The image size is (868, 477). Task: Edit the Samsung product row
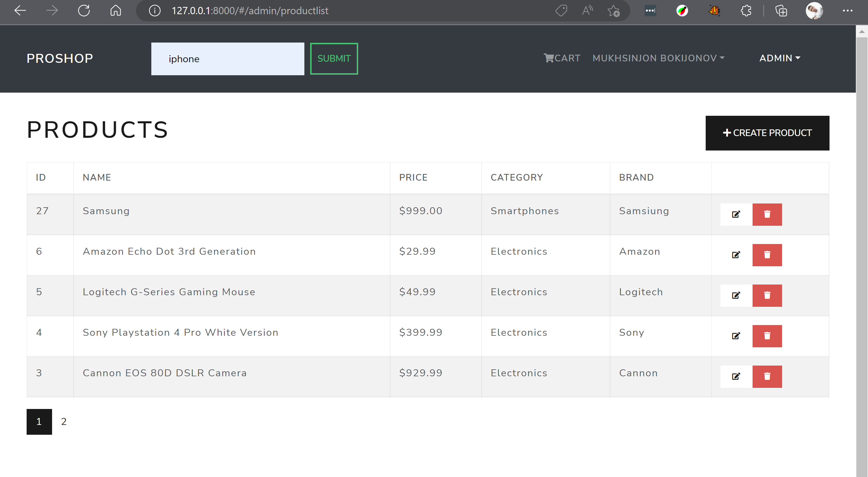coord(736,214)
